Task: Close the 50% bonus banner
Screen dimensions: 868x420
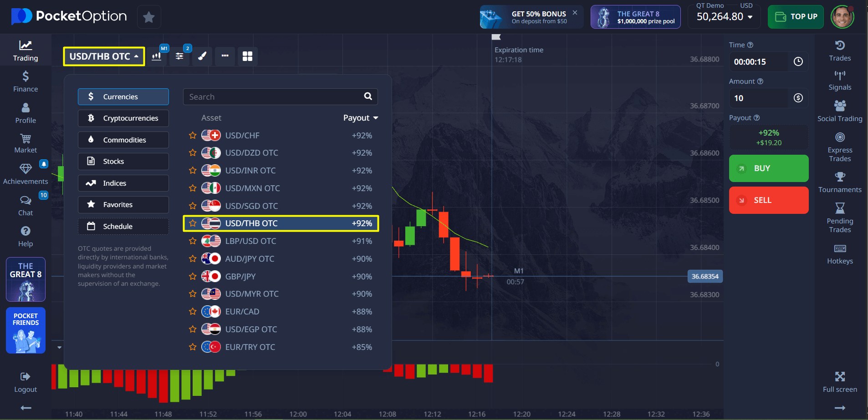Action: pyautogui.click(x=575, y=13)
